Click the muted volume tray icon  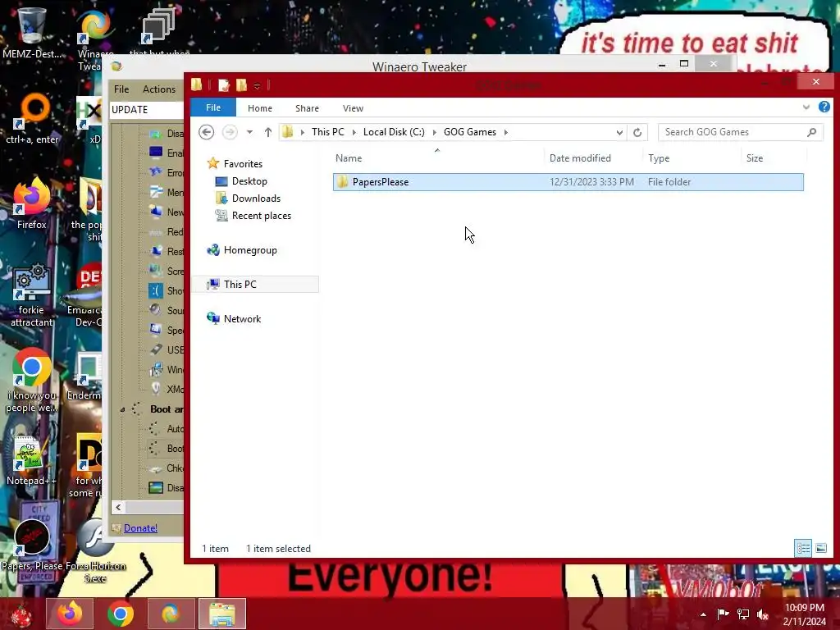(763, 614)
